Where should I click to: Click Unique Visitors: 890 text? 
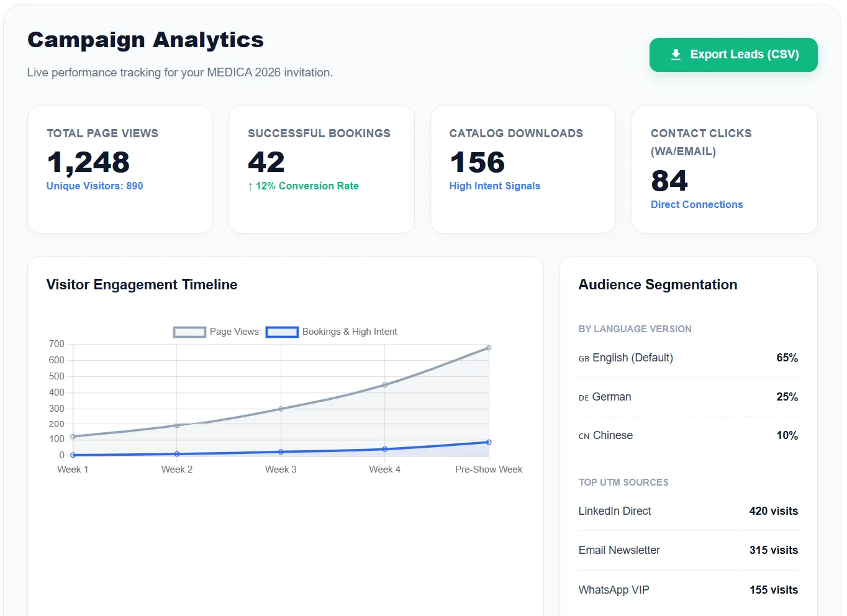coord(95,186)
